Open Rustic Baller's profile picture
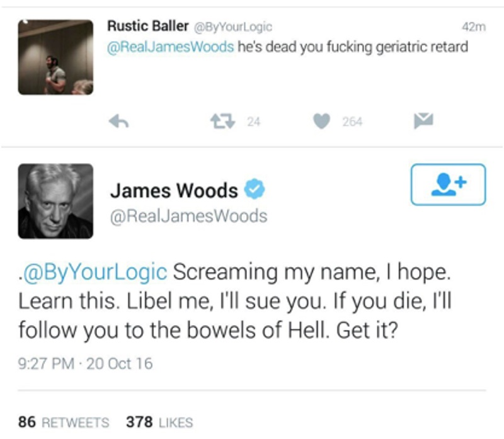Image resolution: width=504 pixels, height=439 pixels. tap(55, 57)
